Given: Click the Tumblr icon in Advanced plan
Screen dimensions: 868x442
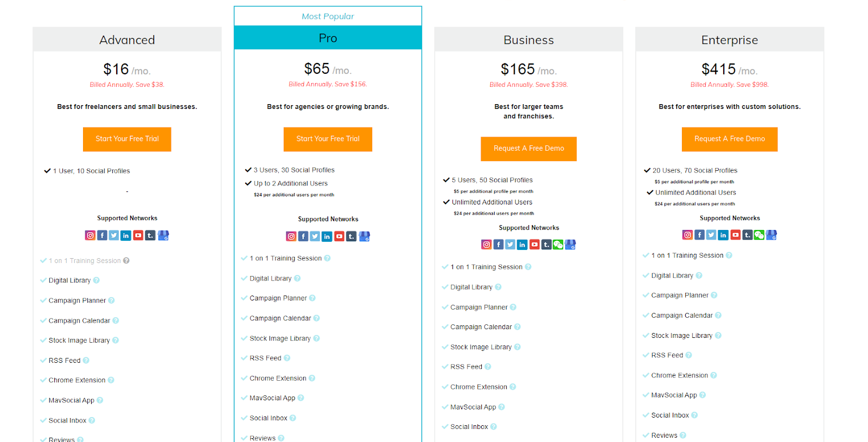Looking at the screenshot, I should 150,235.
